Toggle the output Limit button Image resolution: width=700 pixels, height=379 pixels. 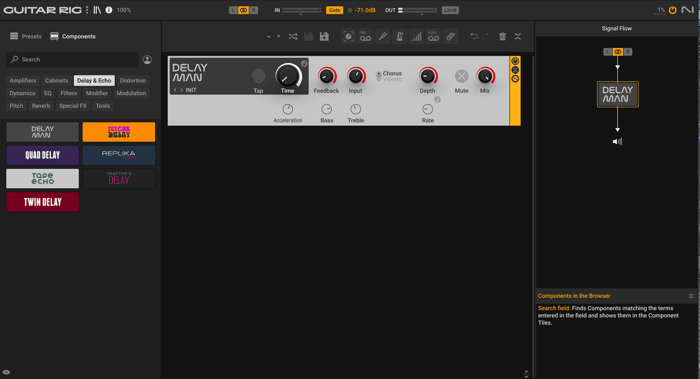tap(450, 10)
